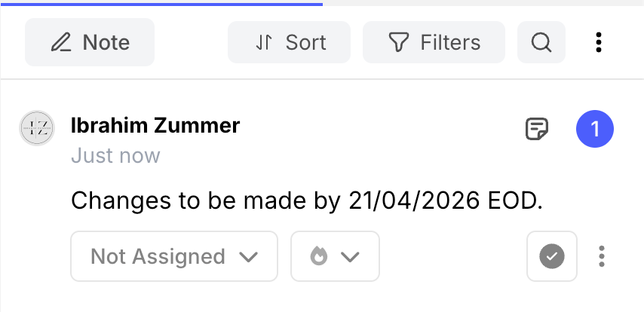Image resolution: width=644 pixels, height=312 pixels.
Task: Click the funnel icon for Filters
Action: point(398,42)
